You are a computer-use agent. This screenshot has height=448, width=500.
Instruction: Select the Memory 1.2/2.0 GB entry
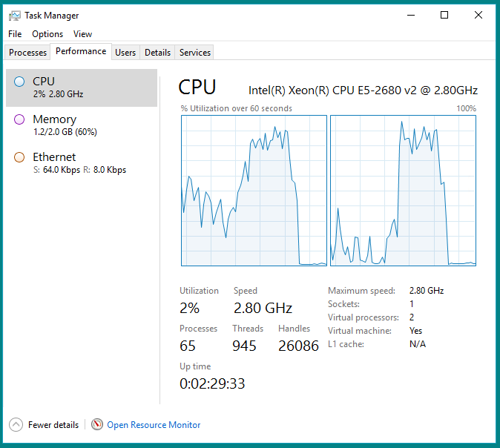[x=82, y=125]
